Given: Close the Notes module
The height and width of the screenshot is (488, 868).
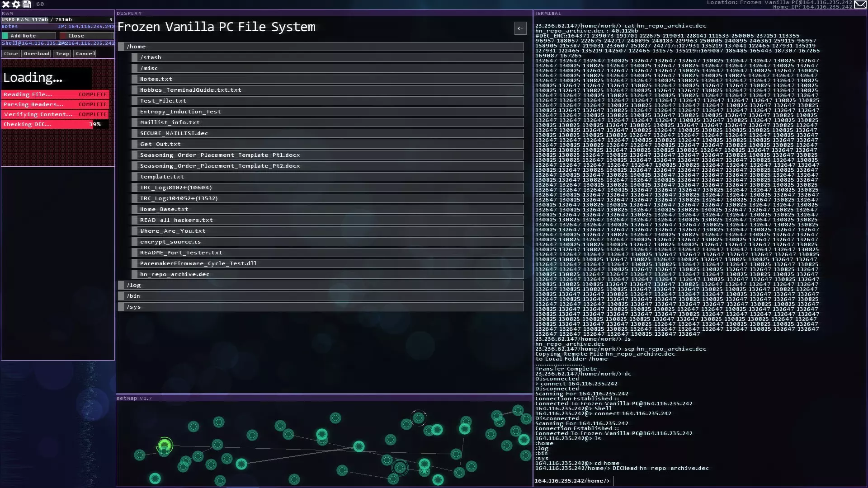Looking at the screenshot, I should 86,36.
